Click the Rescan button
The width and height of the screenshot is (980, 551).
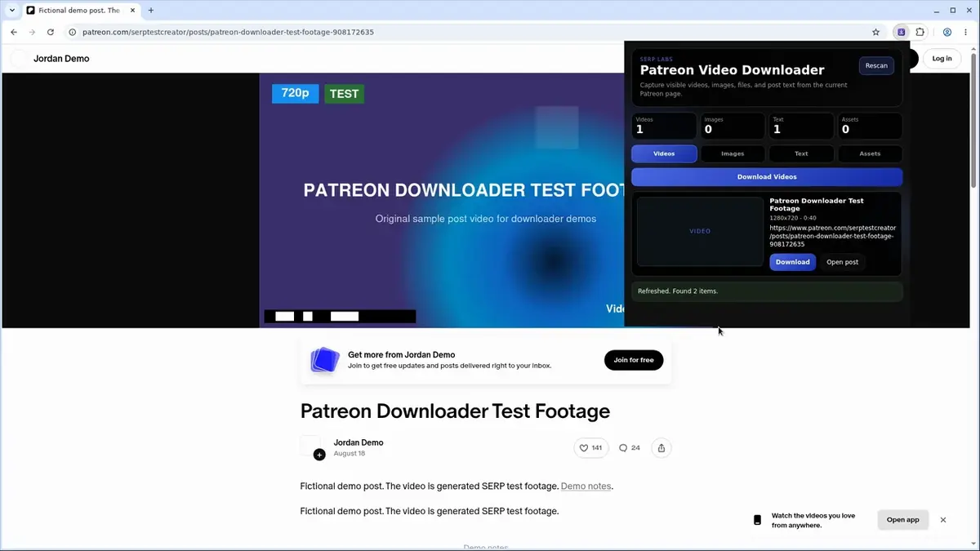[876, 65]
